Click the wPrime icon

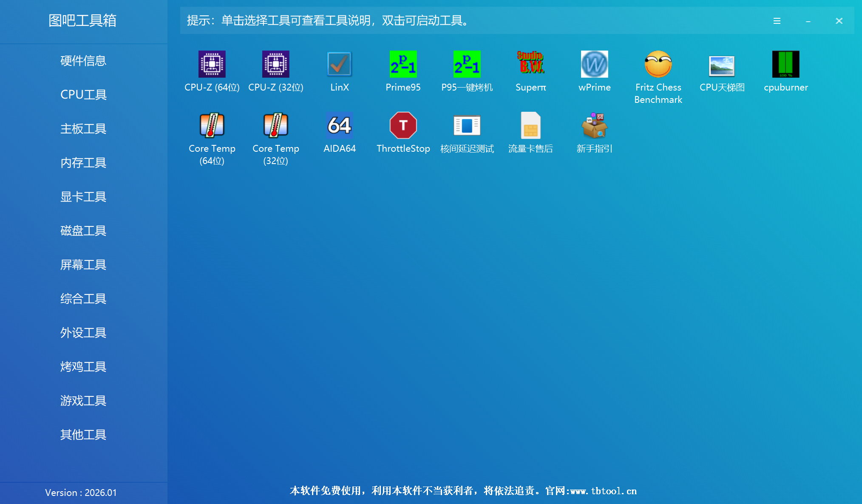point(594,64)
